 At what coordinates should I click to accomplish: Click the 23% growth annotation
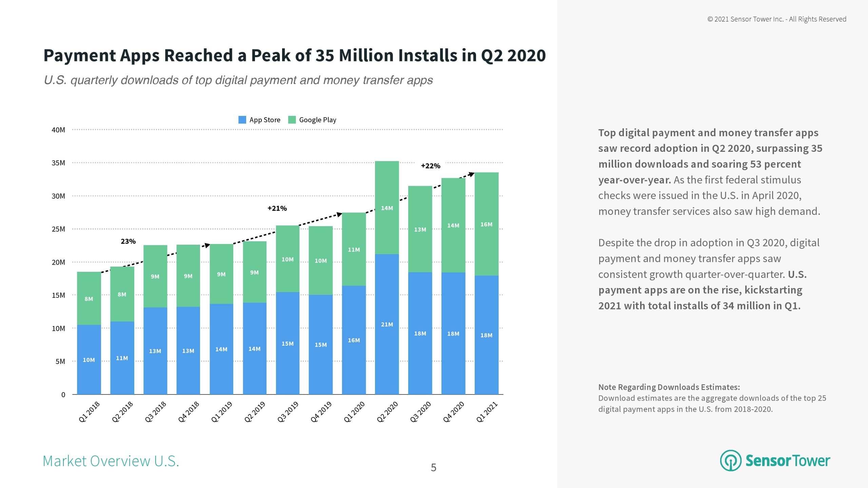(x=128, y=241)
